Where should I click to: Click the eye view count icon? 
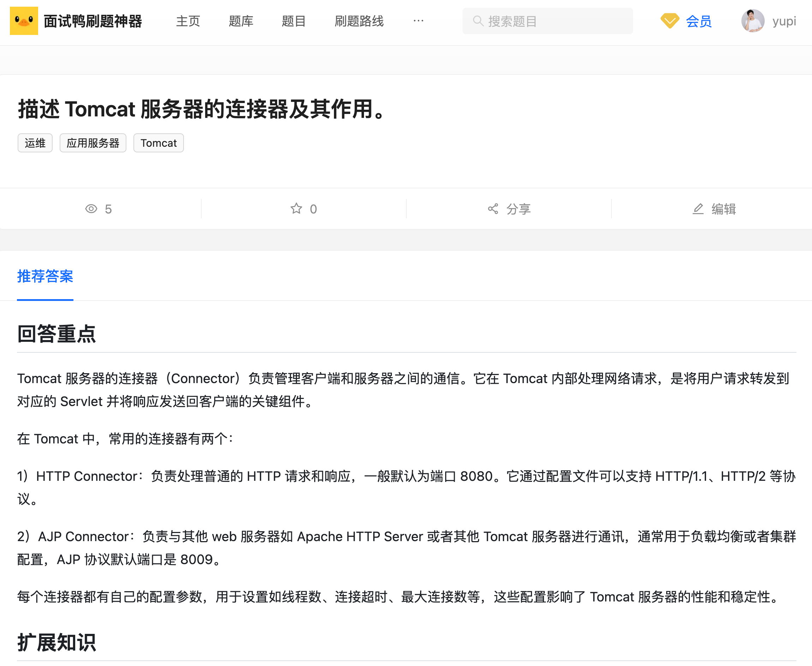91,209
